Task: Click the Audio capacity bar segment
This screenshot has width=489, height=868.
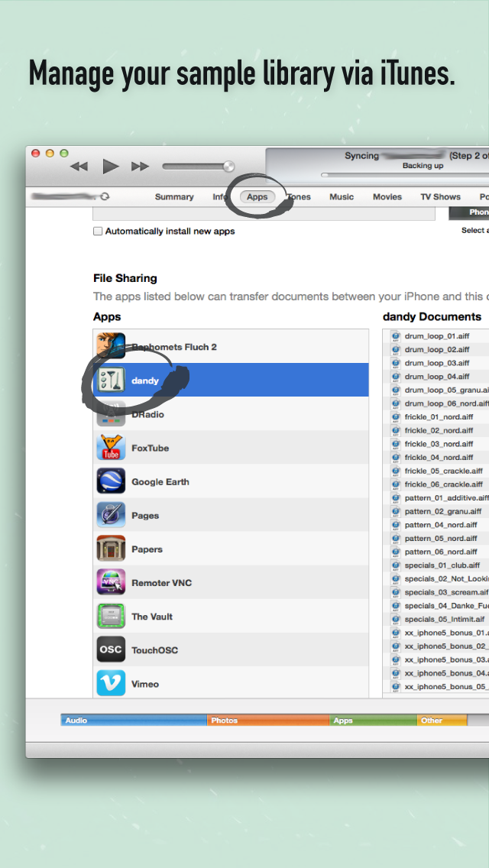Action: [x=134, y=721]
